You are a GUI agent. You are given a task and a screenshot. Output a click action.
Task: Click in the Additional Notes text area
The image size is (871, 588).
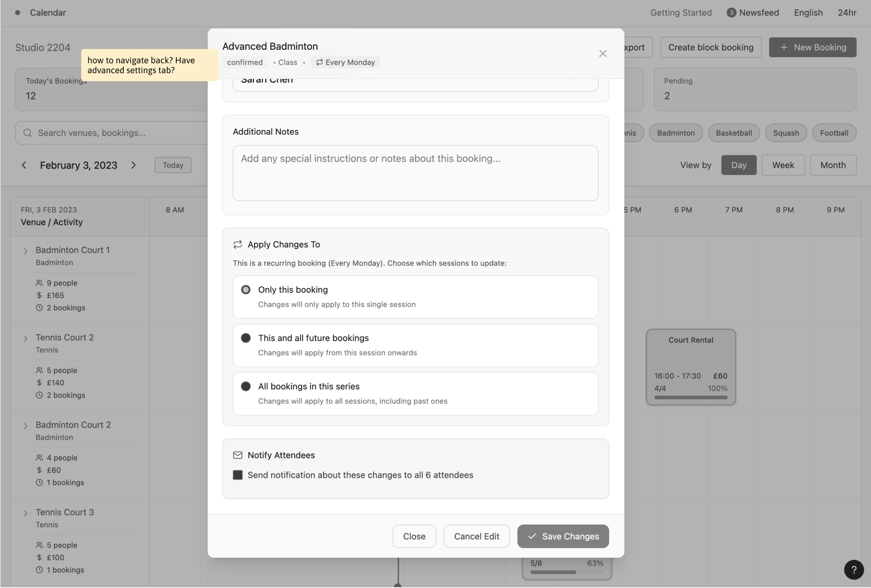coord(415,174)
